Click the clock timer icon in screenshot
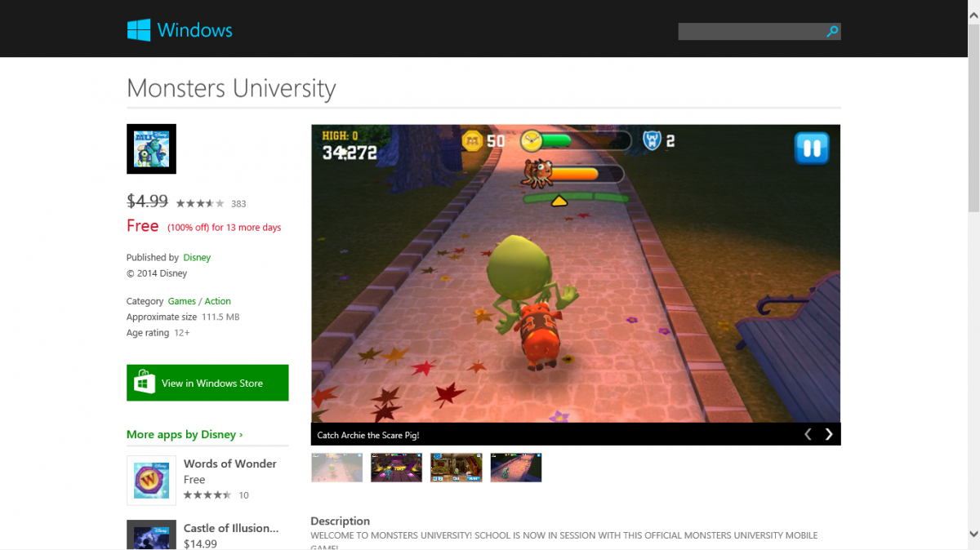This screenshot has width=980, height=550. (x=532, y=140)
